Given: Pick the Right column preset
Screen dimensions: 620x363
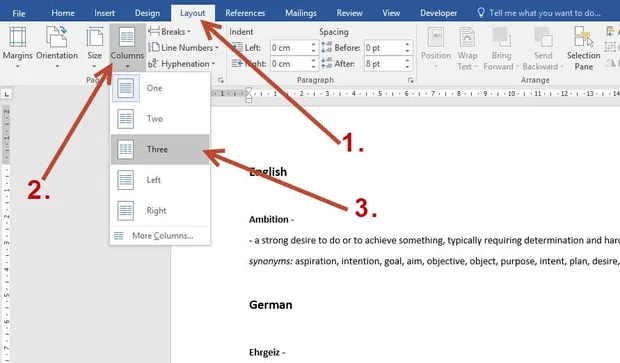Looking at the screenshot, I should 160,210.
